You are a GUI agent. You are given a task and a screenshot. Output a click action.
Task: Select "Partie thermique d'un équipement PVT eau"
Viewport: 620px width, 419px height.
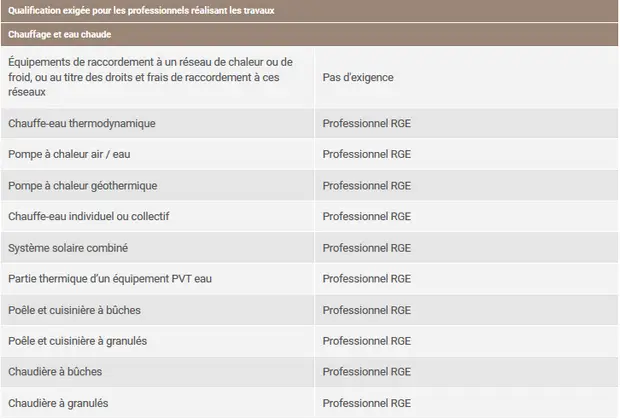[x=110, y=278]
